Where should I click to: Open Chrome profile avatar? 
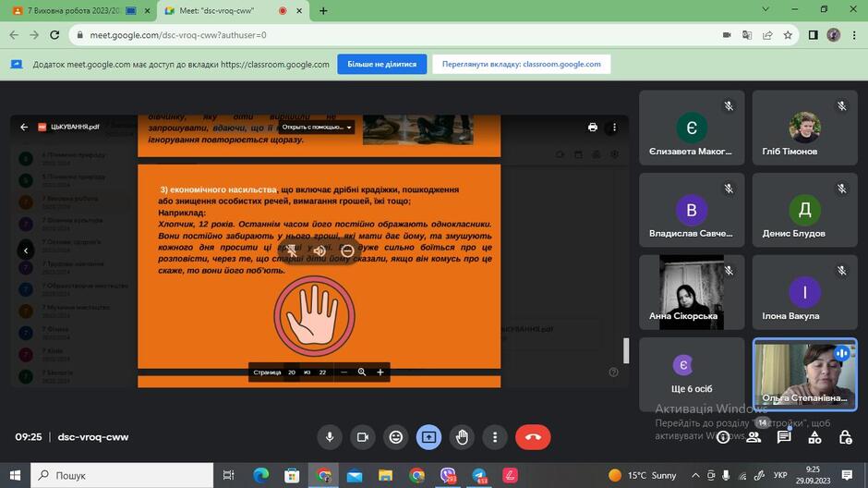pos(834,35)
